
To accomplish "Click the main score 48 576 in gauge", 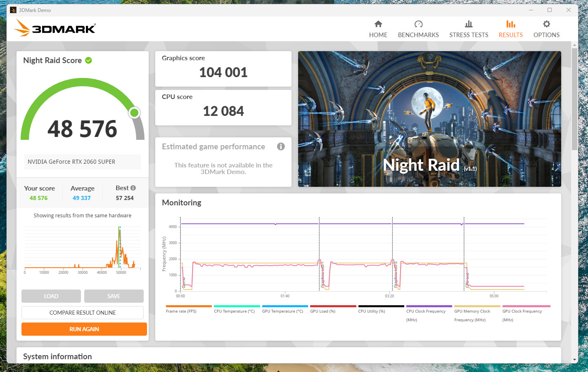I will click(83, 129).
